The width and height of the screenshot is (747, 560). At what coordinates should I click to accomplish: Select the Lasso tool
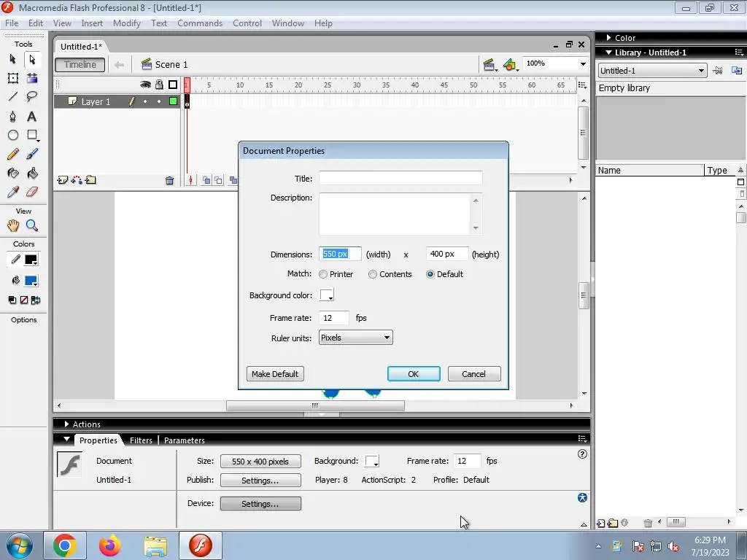tap(32, 97)
